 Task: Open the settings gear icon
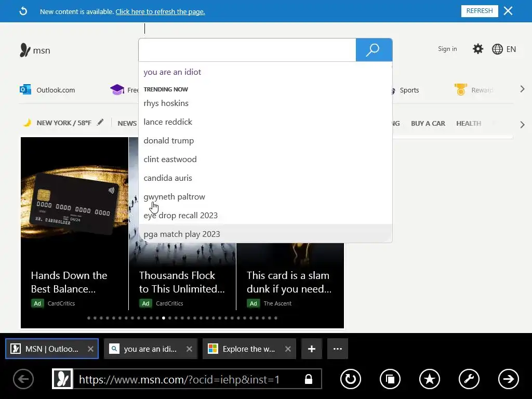[478, 49]
